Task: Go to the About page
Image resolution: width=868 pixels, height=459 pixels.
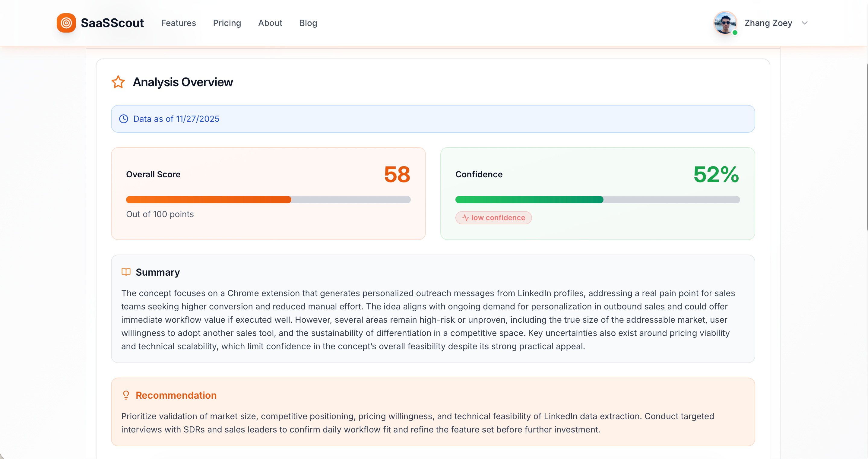Action: (x=270, y=23)
